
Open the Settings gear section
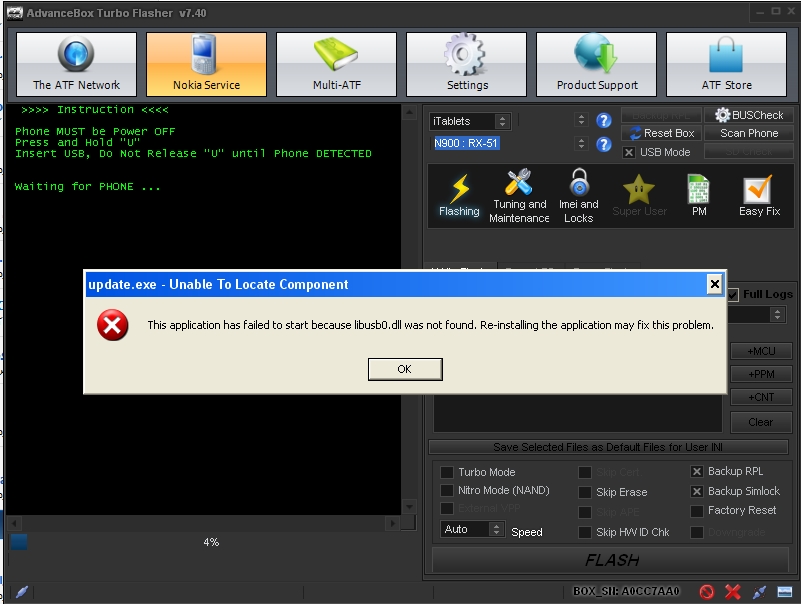tap(466, 64)
